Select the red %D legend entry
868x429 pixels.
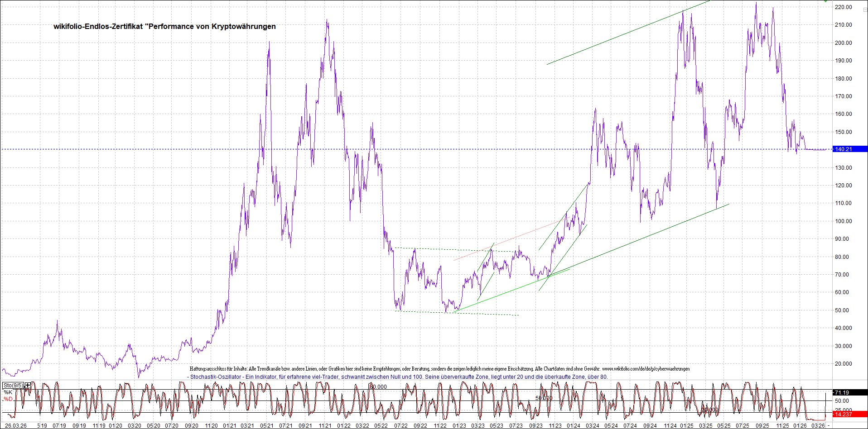pos(8,399)
